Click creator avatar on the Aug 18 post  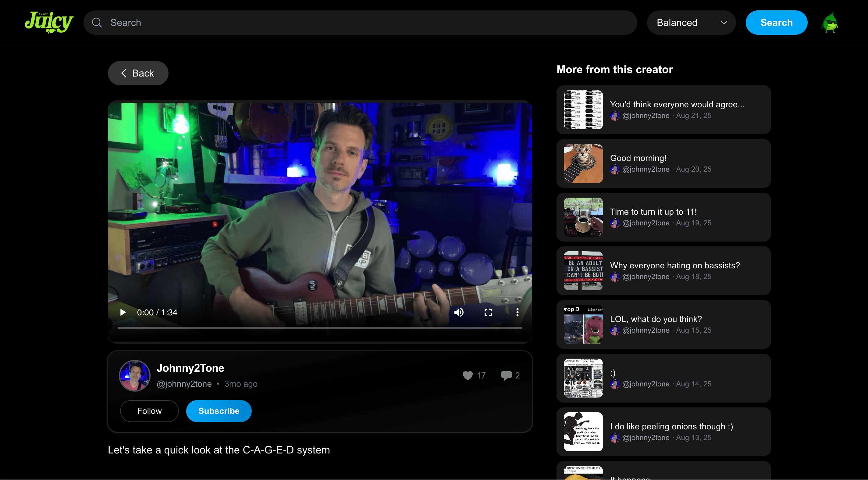click(x=615, y=276)
